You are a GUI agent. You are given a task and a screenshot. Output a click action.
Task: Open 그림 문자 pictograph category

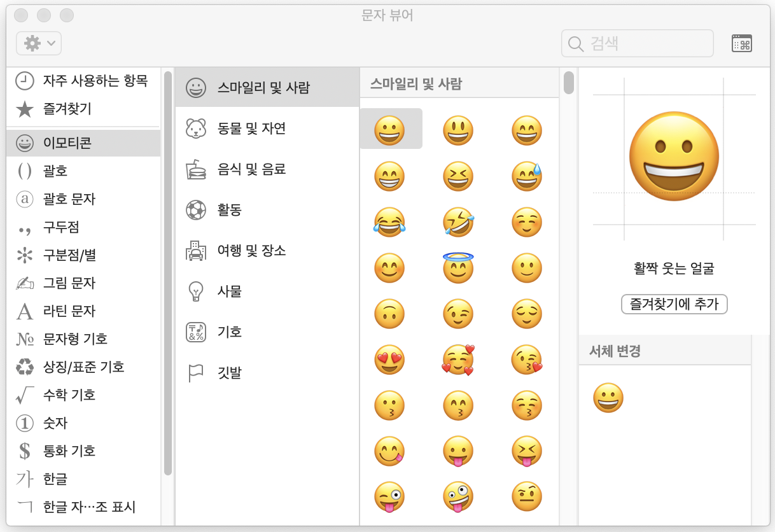click(83, 283)
